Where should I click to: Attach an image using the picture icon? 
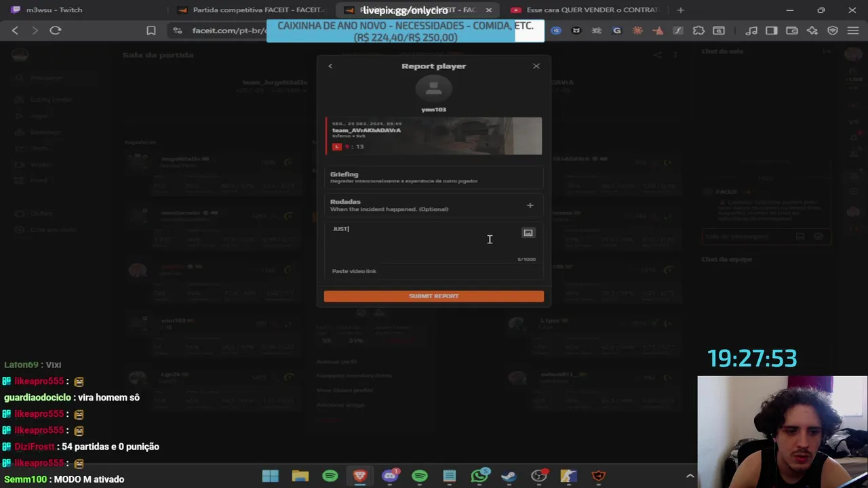click(528, 232)
